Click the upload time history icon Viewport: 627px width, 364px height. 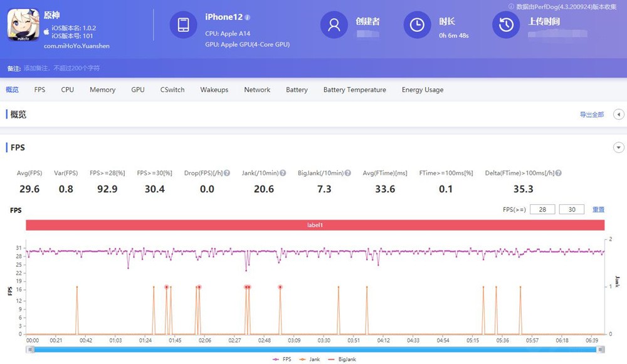(x=506, y=25)
